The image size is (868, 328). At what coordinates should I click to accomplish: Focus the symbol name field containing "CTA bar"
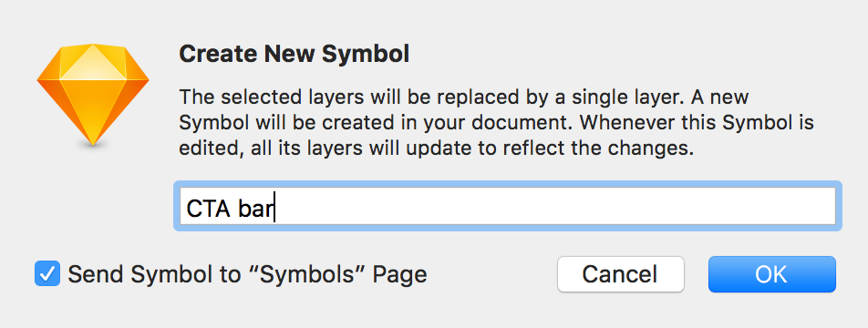(508, 206)
